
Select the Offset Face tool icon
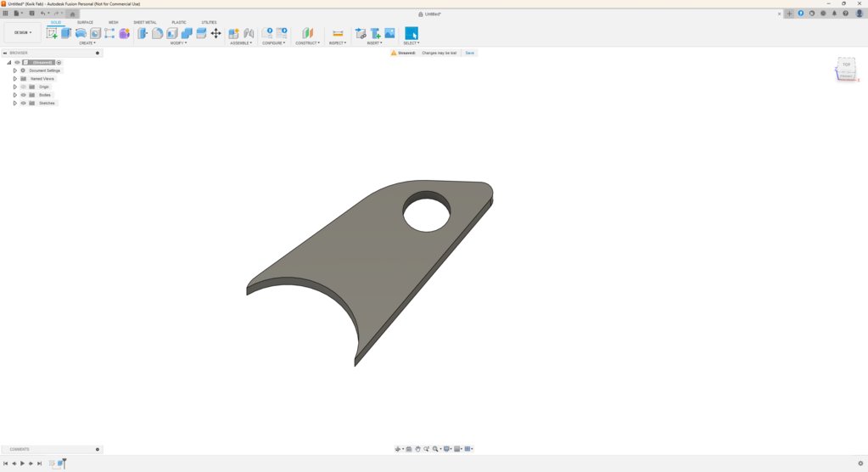[201, 33]
